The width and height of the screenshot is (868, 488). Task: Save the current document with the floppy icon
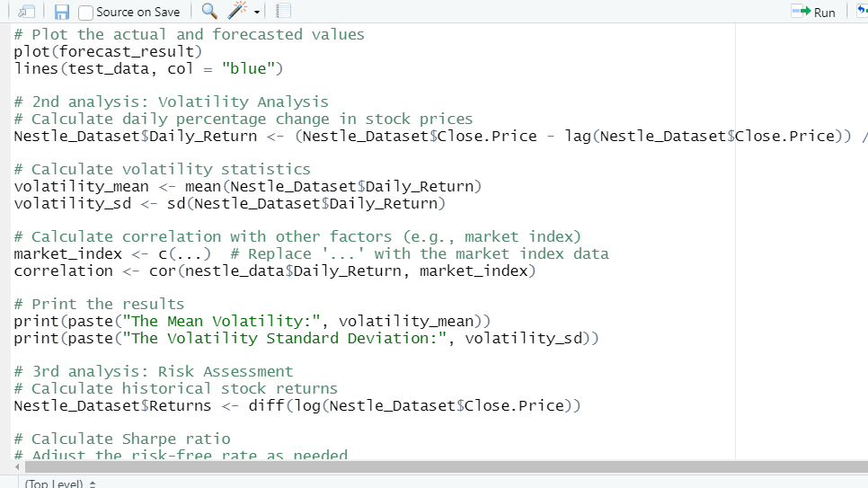pyautogui.click(x=61, y=12)
